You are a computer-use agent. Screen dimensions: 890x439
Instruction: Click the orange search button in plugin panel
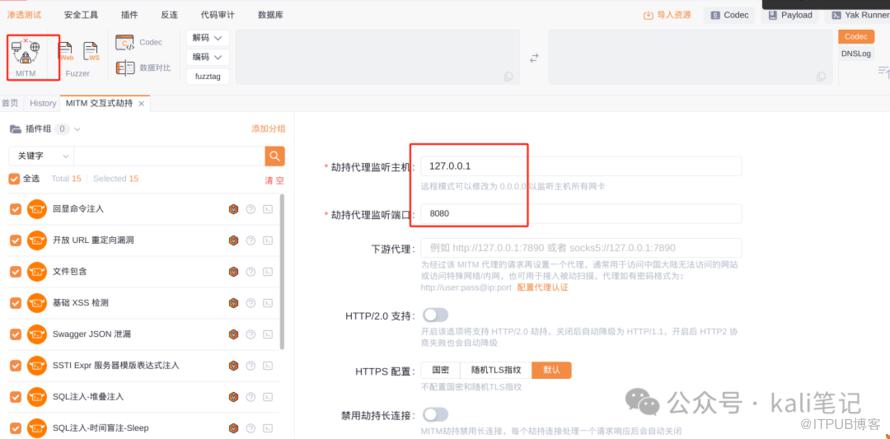click(x=274, y=156)
